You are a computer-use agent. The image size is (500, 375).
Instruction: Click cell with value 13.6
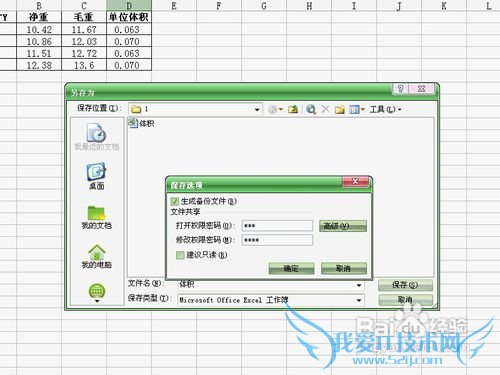coord(84,65)
